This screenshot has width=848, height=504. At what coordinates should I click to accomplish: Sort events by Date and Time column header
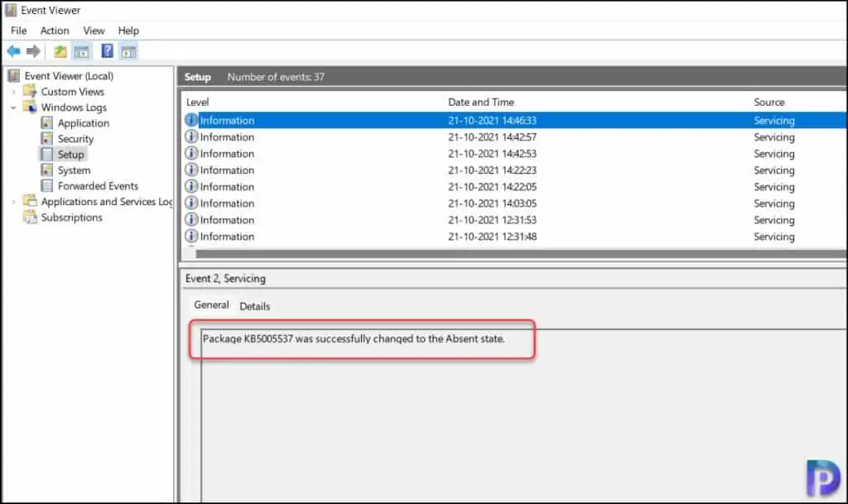click(481, 102)
